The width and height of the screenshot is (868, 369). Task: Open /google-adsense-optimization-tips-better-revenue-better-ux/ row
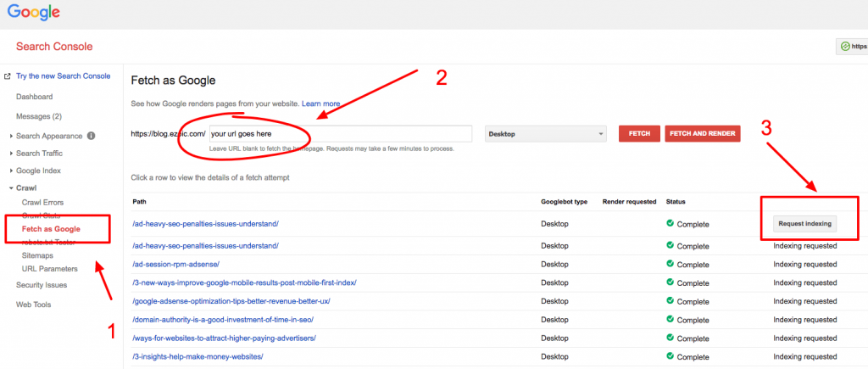pyautogui.click(x=231, y=301)
